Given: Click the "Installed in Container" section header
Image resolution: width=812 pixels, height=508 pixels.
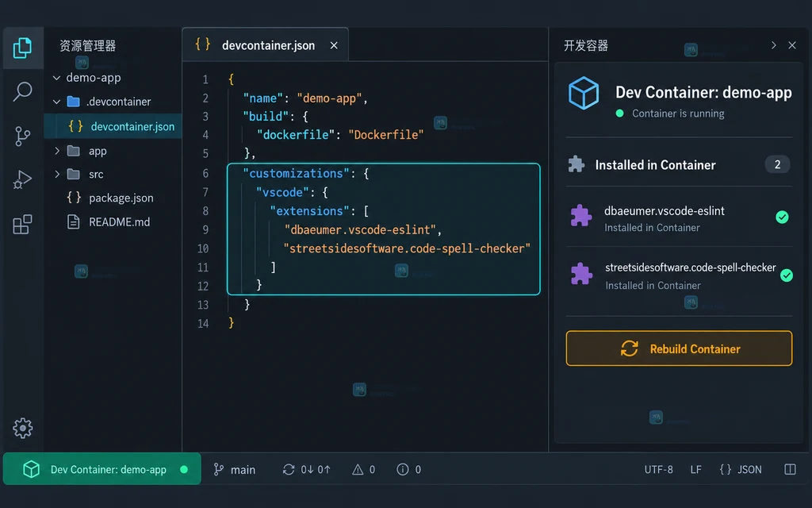Looking at the screenshot, I should point(655,165).
